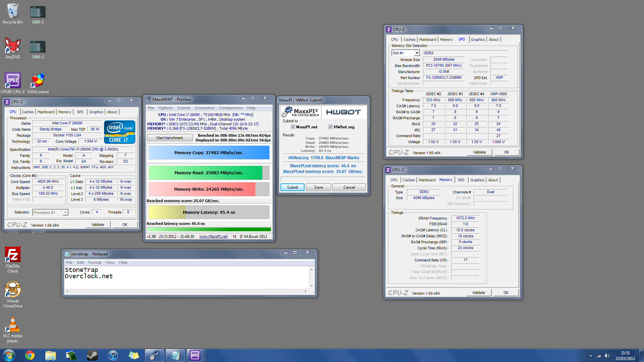Click the Notepad vertical scrollbar down arrow
The width and height of the screenshot is (644, 362).
[x=312, y=286]
